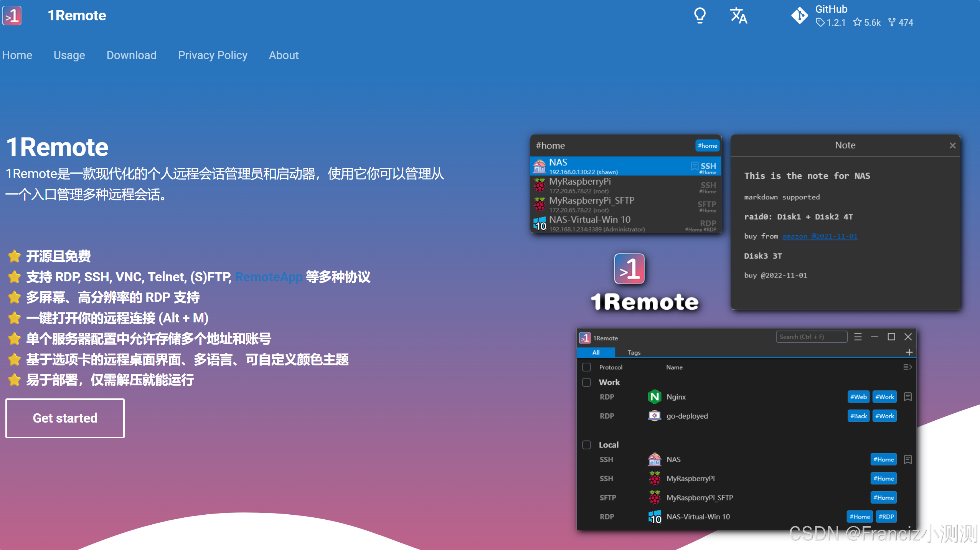The height and width of the screenshot is (550, 980).
Task: Open the amazon @2021-11-01 link
Action: 820,236
